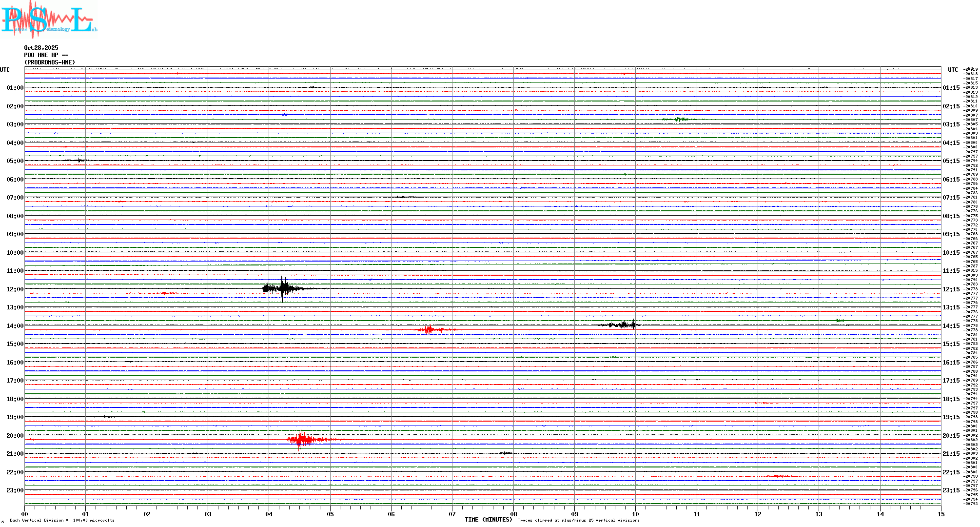Screen dimensions: 980x527
Task: Click minute 15 tick on bottom axis
Action: click(941, 514)
